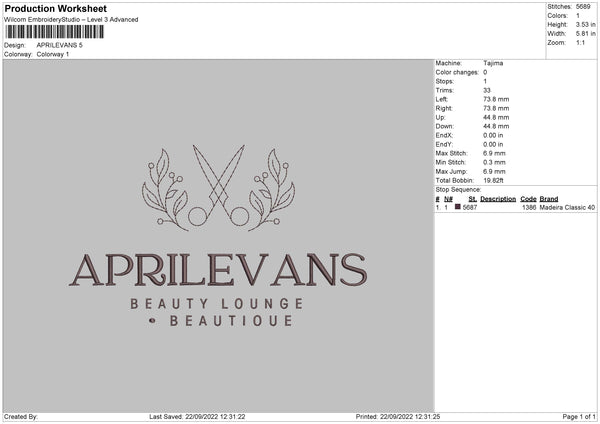Click the barcode under the worksheet title
Image resolution: width=600 pixels, height=424 pixels.
(54, 32)
